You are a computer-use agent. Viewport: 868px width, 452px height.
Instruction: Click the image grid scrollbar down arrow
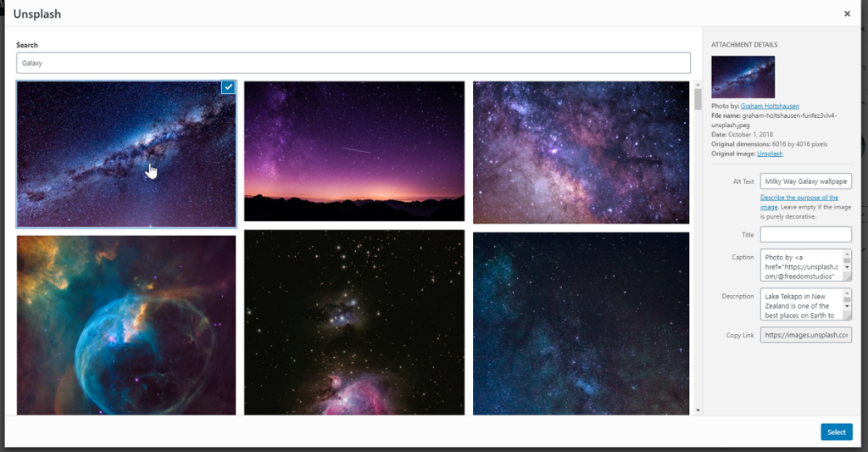(x=698, y=410)
